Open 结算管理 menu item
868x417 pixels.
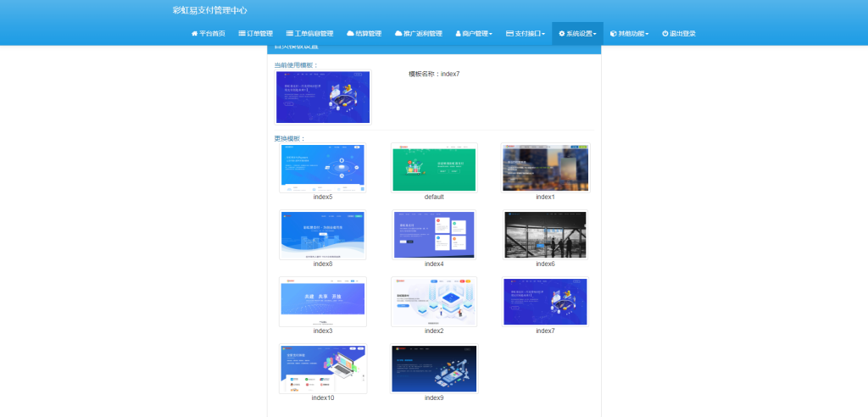point(364,34)
